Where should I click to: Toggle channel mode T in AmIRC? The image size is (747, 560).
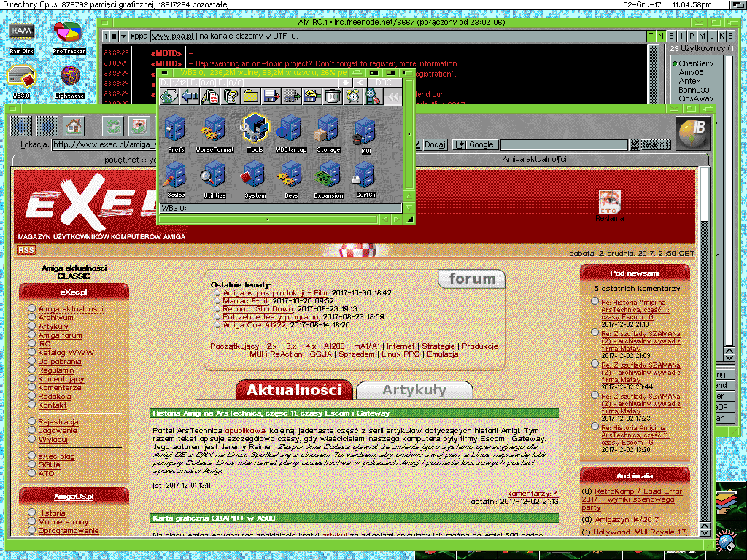coord(651,36)
